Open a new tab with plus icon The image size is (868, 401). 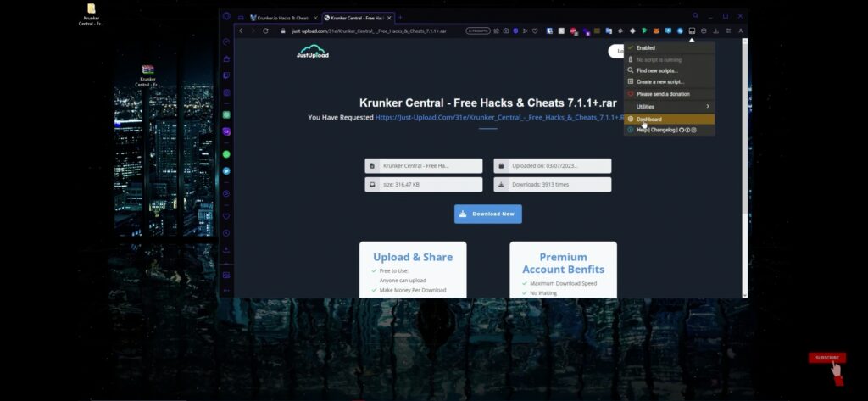(x=400, y=18)
